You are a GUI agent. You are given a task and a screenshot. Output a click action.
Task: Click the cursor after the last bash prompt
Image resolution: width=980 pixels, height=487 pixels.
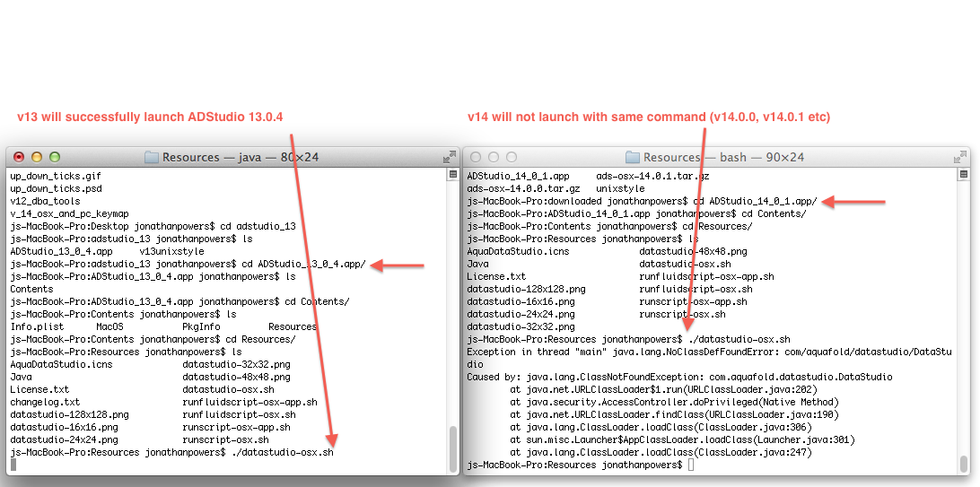[x=691, y=465]
